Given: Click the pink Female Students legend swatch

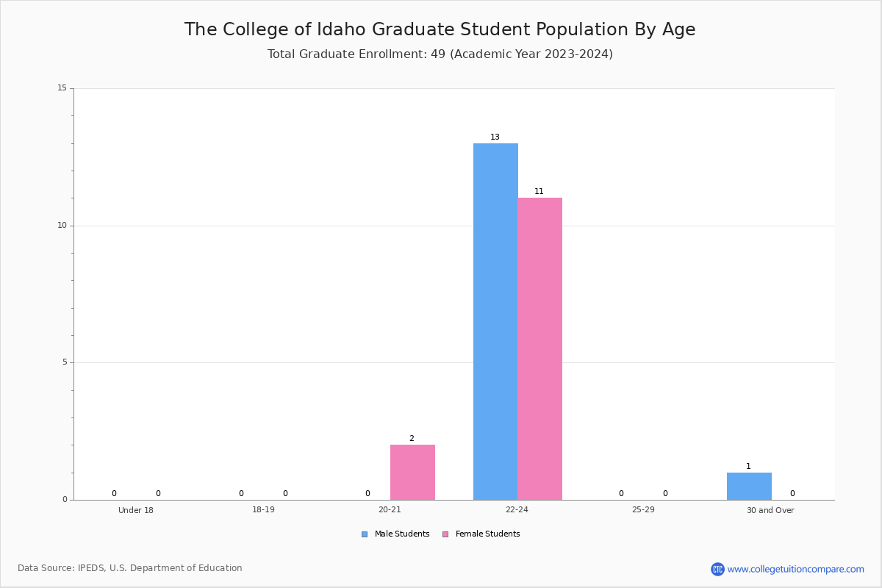Looking at the screenshot, I should click(x=445, y=534).
